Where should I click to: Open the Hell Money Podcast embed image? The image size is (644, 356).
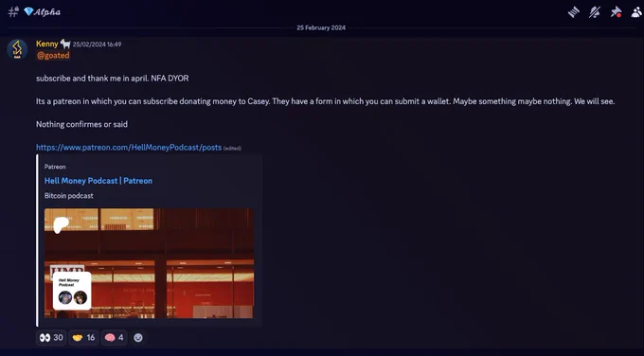pos(149,263)
